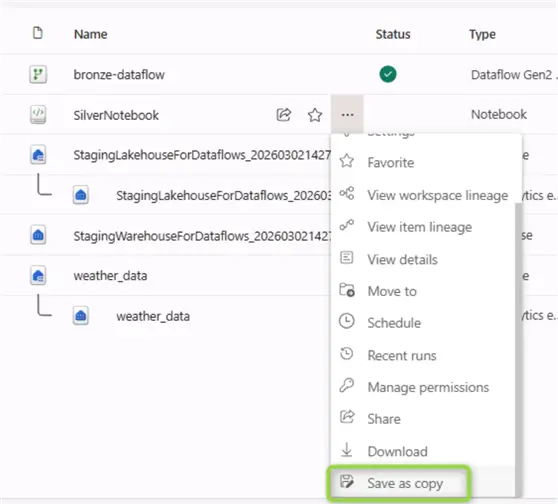Open SilverNotebook more options ellipsis
The width and height of the screenshot is (558, 504).
point(347,115)
